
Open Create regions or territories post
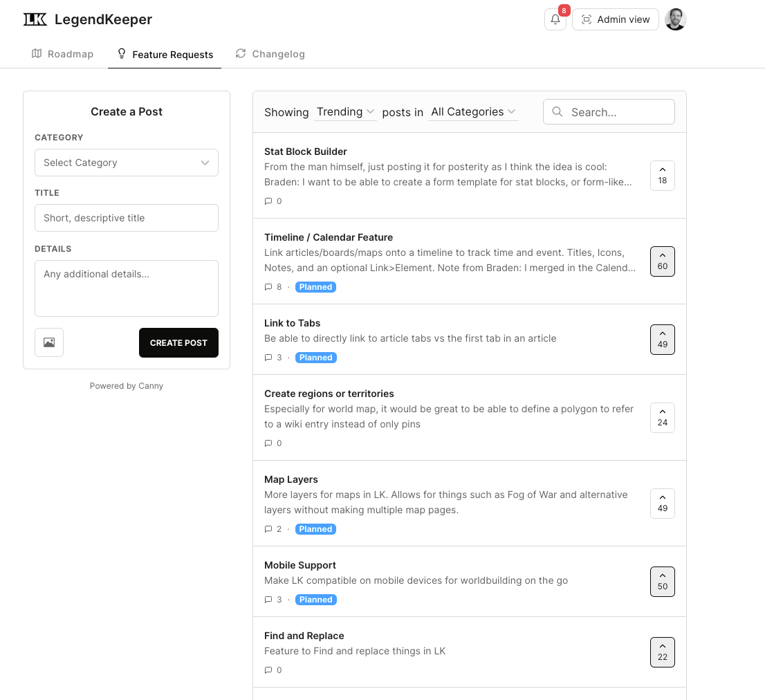click(x=329, y=394)
